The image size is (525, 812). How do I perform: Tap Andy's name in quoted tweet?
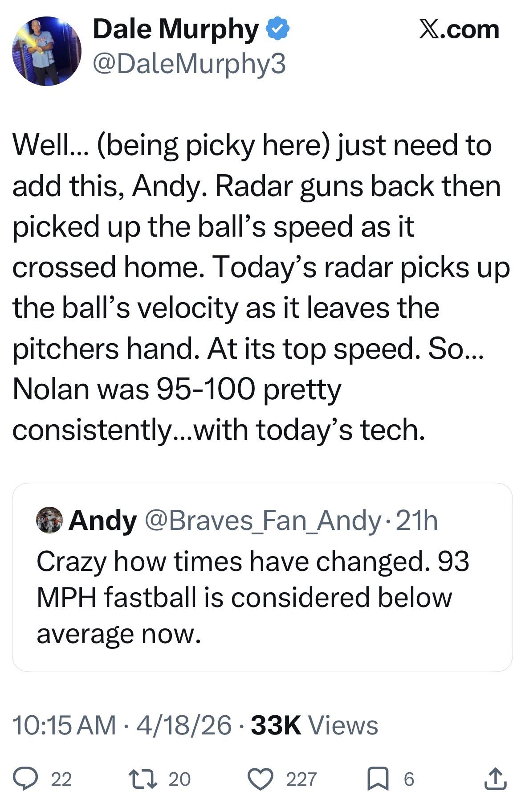point(102,520)
